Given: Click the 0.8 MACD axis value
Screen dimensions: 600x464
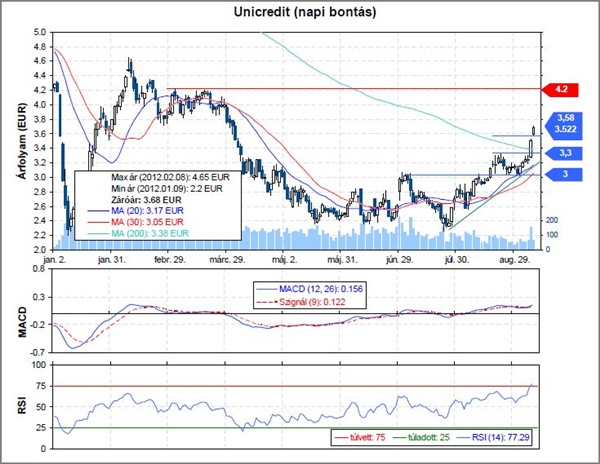Looking at the screenshot, I should click(39, 269).
